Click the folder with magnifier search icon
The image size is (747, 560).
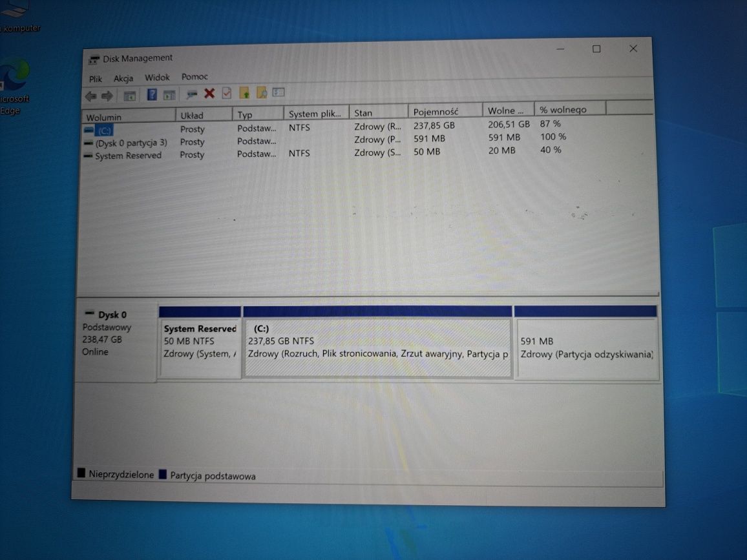click(262, 92)
